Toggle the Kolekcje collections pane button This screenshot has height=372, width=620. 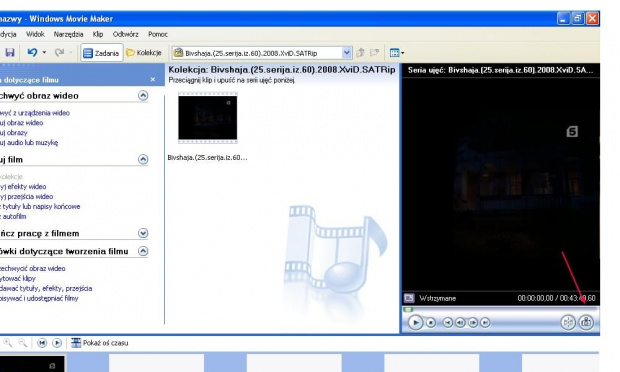[144, 53]
